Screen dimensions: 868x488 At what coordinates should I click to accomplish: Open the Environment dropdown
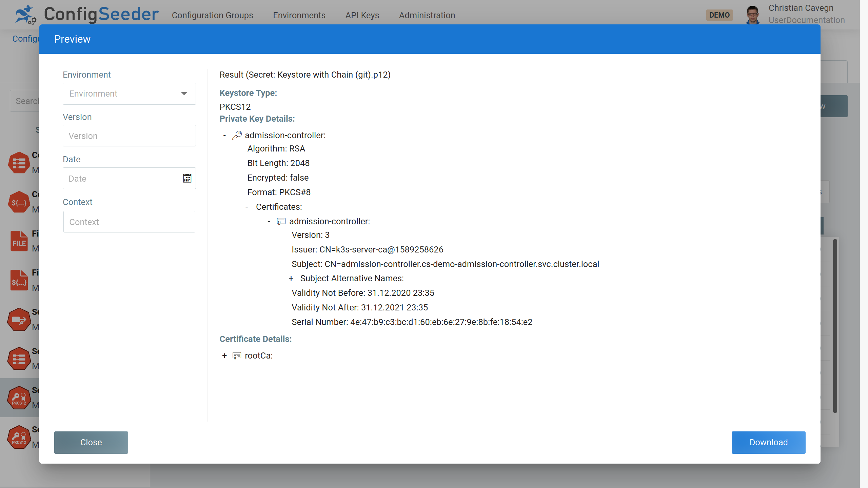pyautogui.click(x=129, y=94)
